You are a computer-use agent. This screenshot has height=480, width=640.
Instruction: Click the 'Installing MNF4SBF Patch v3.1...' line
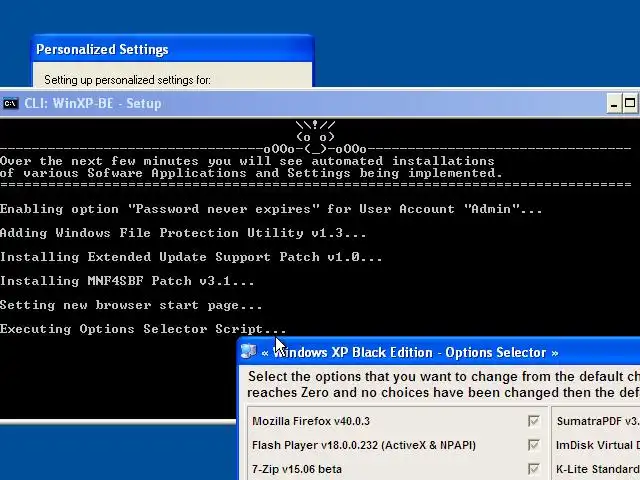127,281
